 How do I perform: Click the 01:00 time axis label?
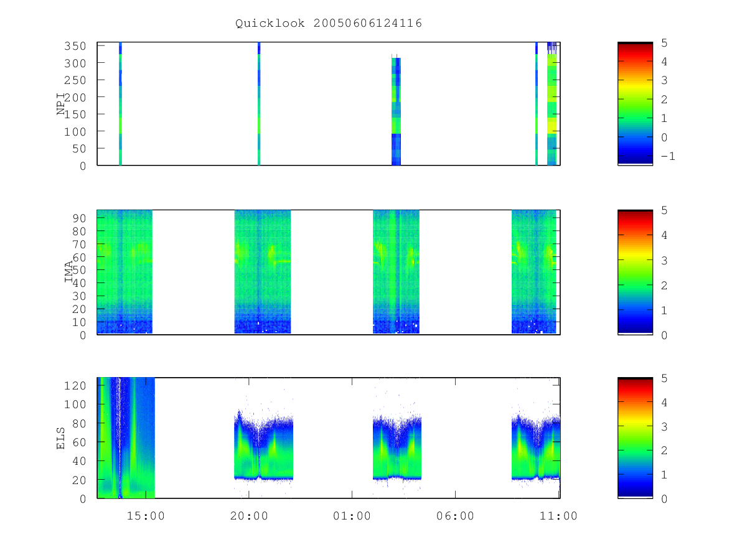point(352,516)
